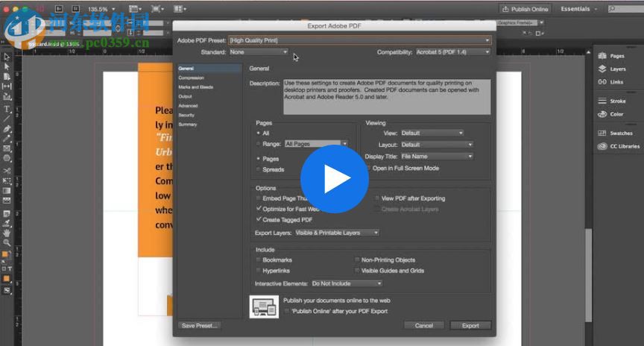Image resolution: width=644 pixels, height=346 pixels.
Task: Select the Hand tool
Action: [x=7, y=233]
